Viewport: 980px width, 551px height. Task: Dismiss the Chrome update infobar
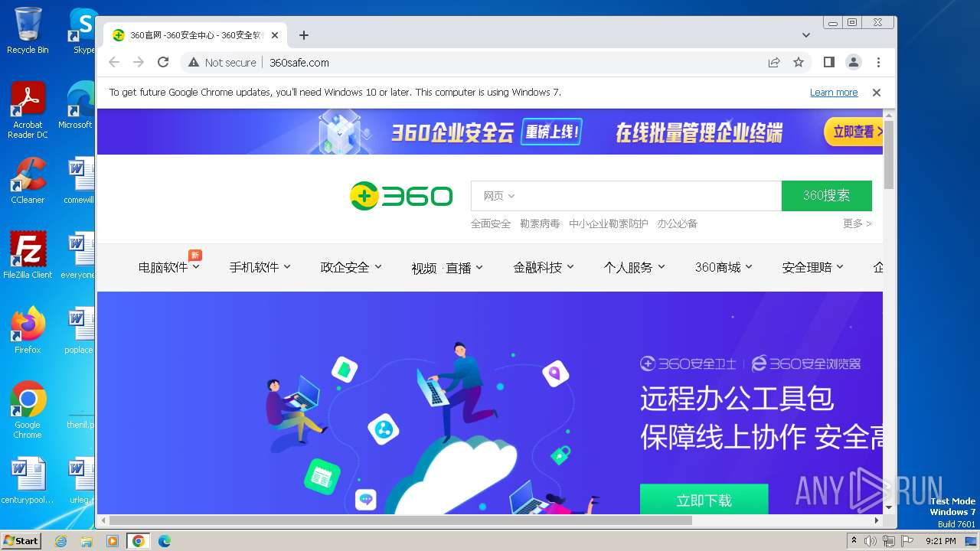point(877,93)
